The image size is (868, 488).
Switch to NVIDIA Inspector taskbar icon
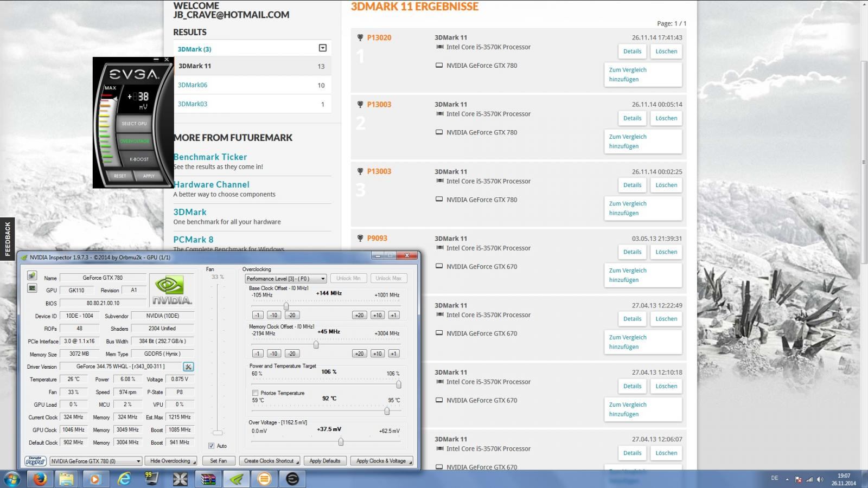pos(237,479)
